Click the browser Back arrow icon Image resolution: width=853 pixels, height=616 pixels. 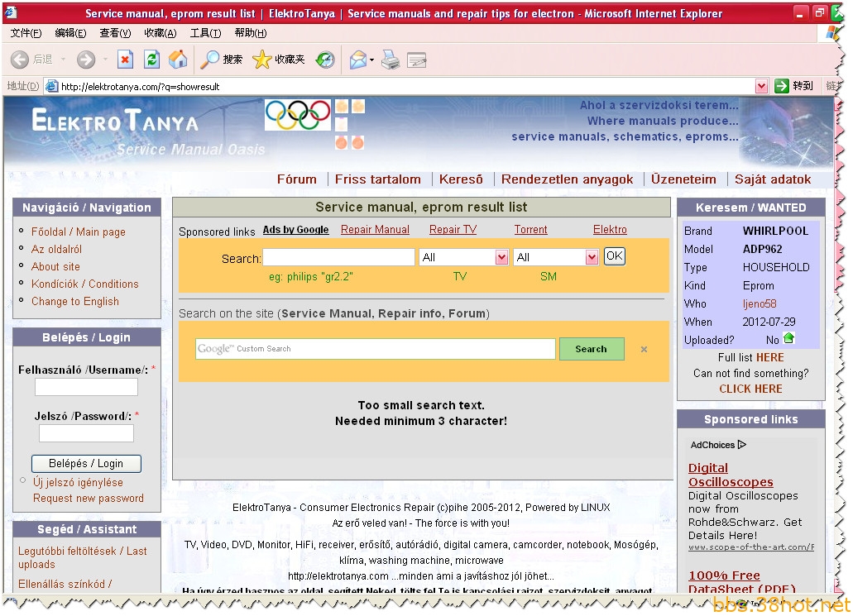20,60
